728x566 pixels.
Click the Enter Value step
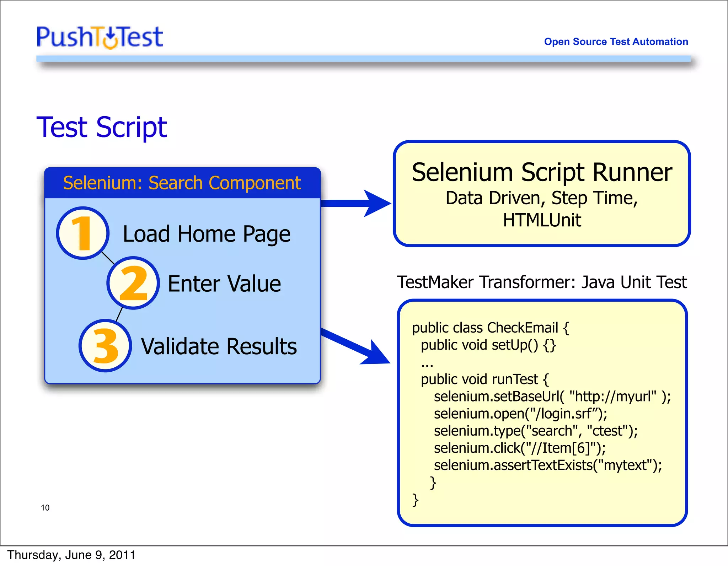point(224,284)
